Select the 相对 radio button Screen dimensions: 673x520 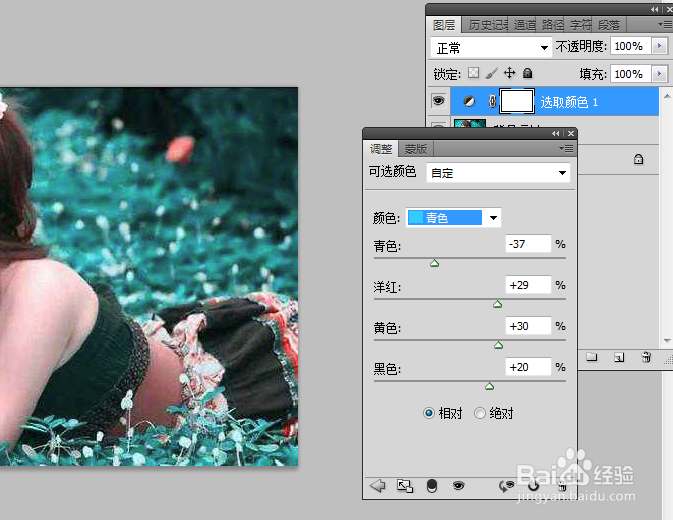[428, 413]
